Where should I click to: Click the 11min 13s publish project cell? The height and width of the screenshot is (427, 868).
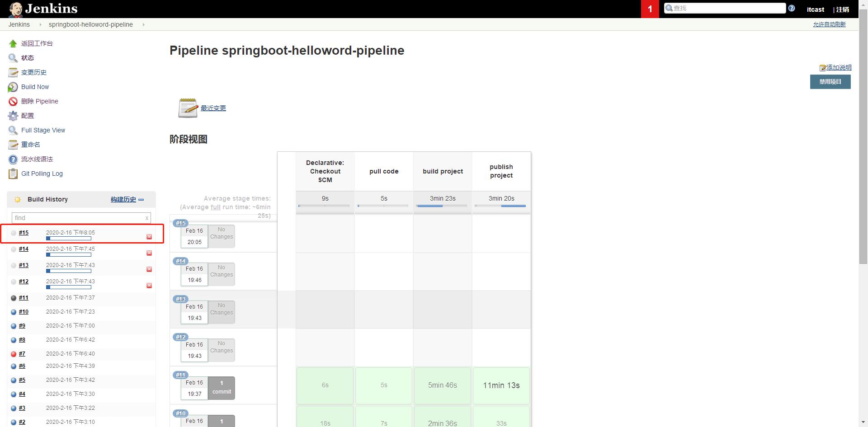tap(501, 385)
